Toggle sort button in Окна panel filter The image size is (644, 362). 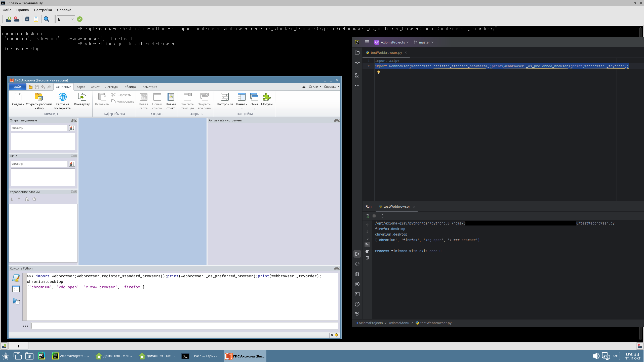point(72,164)
